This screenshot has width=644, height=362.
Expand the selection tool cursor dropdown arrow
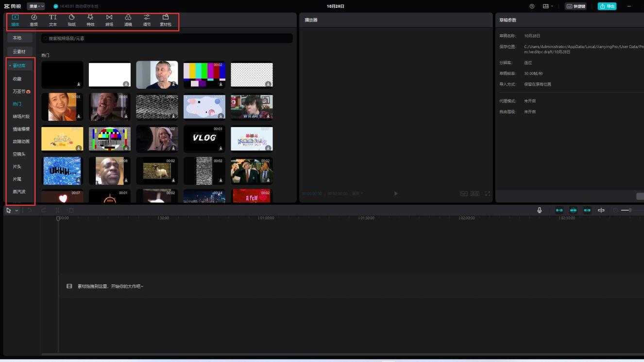coord(17,211)
